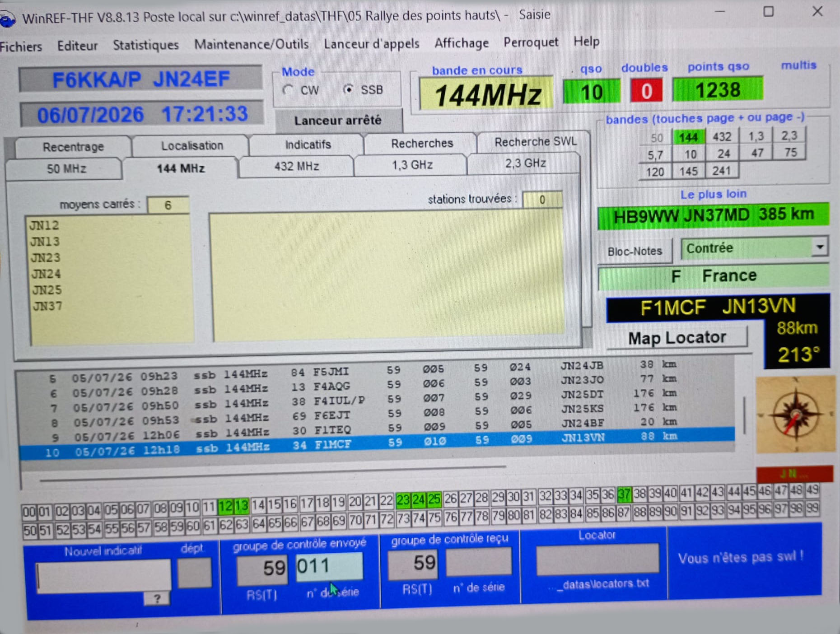Select band 432 in the bandes grid

[722, 136]
